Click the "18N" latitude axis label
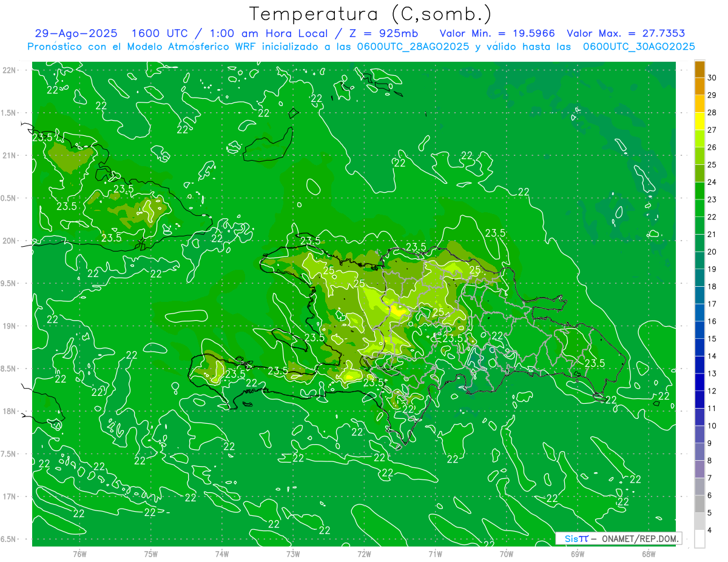728x562 pixels. [10, 411]
